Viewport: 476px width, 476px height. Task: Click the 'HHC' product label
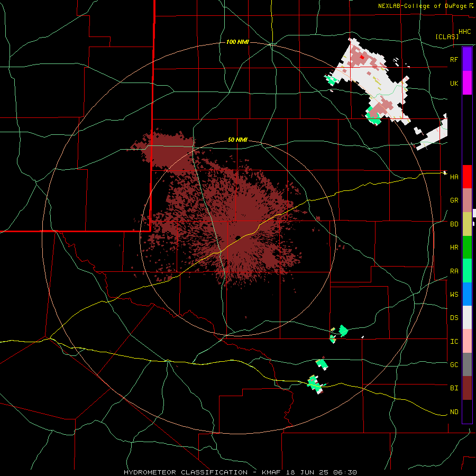(464, 32)
